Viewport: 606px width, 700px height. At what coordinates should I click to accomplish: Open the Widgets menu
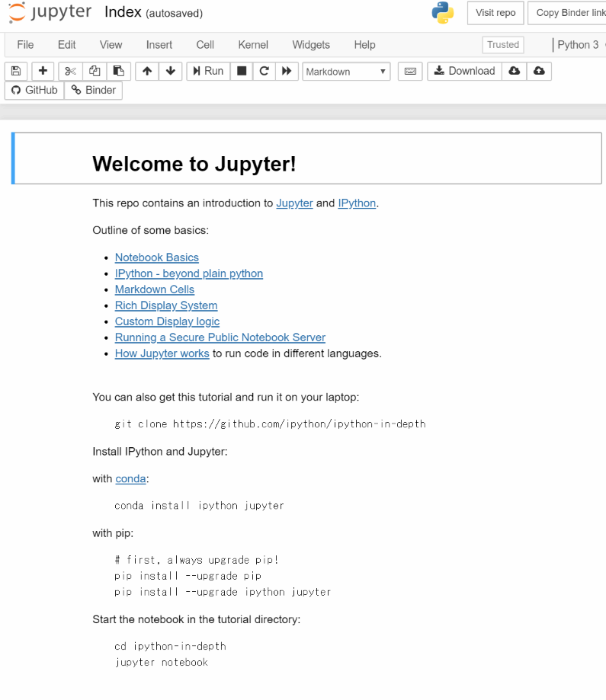coord(311,45)
